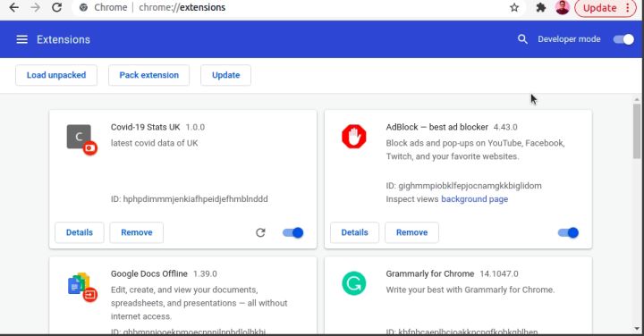Disable the AdBlock extension toggle
The width and height of the screenshot is (644, 336).
568,232
